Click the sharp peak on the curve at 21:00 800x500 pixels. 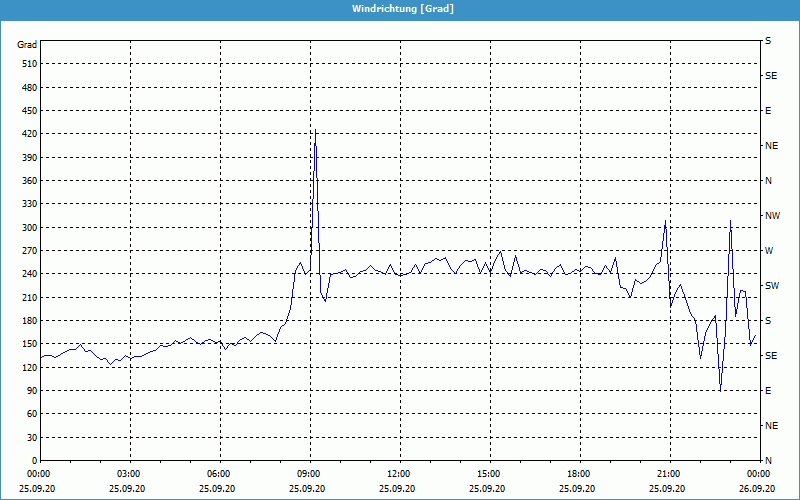coord(665,222)
